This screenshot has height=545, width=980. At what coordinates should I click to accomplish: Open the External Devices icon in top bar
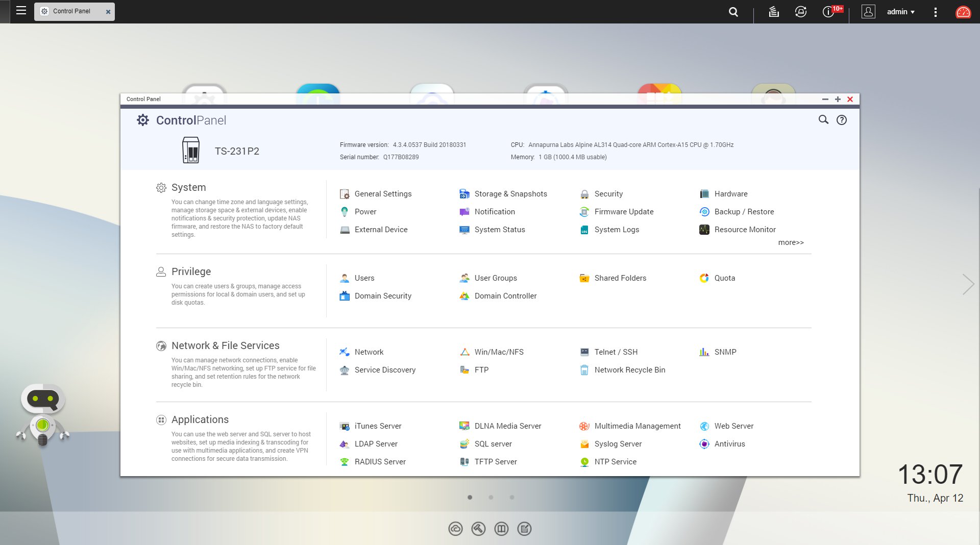coord(801,12)
